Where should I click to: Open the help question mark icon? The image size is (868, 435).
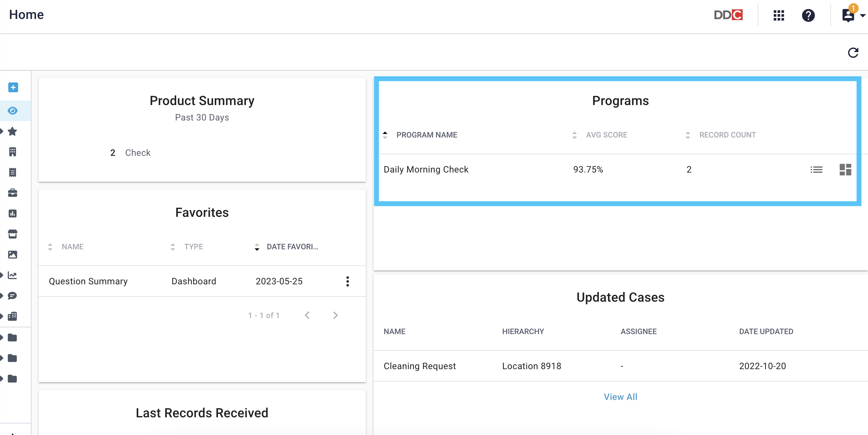point(808,15)
